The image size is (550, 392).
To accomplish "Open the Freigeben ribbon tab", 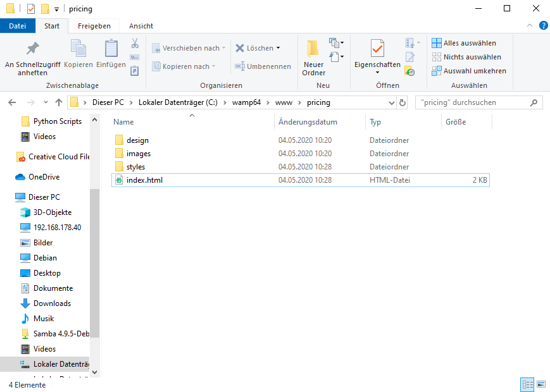I will point(94,26).
